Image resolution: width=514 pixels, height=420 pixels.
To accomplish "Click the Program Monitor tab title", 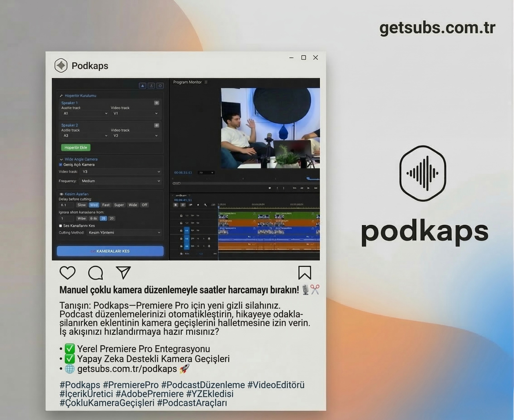I will [187, 82].
